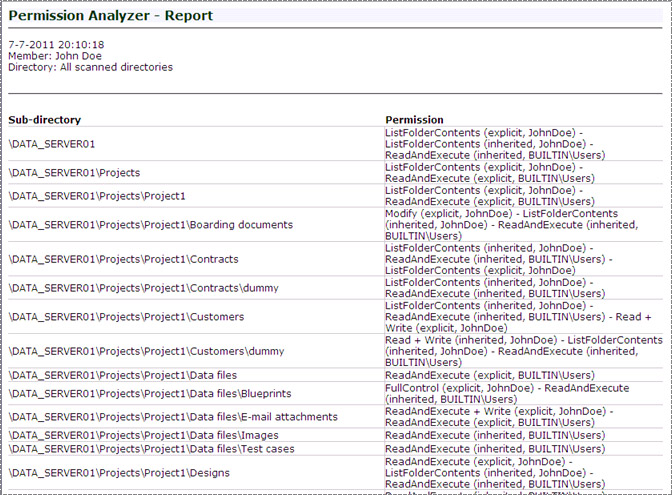Click the Project1\Data files directory path
Viewport: 672px width, 495px height.
pos(123,375)
